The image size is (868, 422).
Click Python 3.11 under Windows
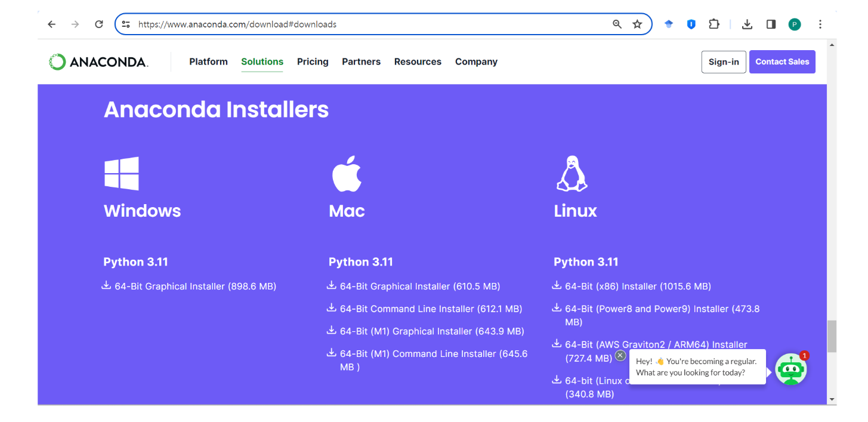coord(135,262)
